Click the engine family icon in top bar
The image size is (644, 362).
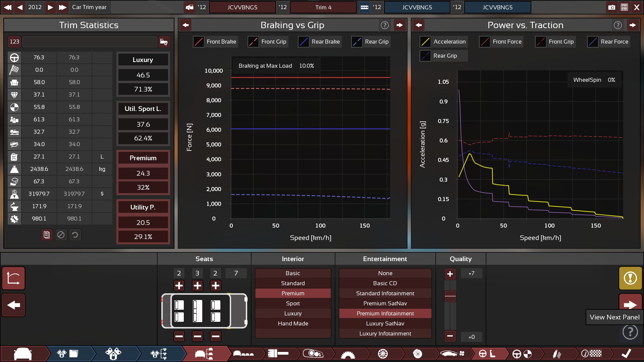(365, 7)
